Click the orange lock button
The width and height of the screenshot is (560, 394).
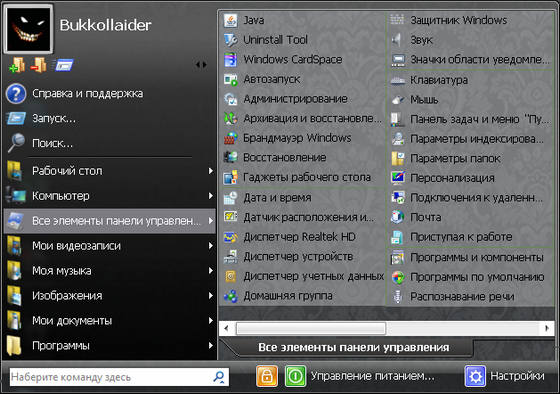coord(267,376)
